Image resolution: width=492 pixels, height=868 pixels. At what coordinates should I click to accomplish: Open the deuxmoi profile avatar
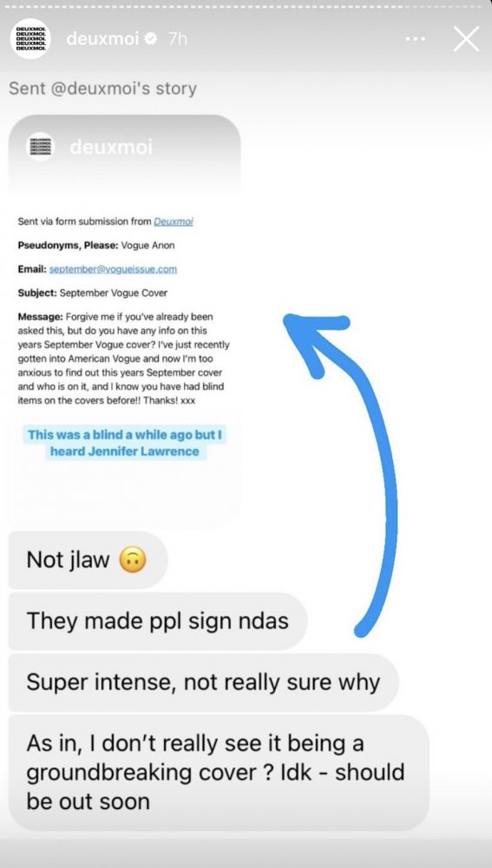point(30,39)
